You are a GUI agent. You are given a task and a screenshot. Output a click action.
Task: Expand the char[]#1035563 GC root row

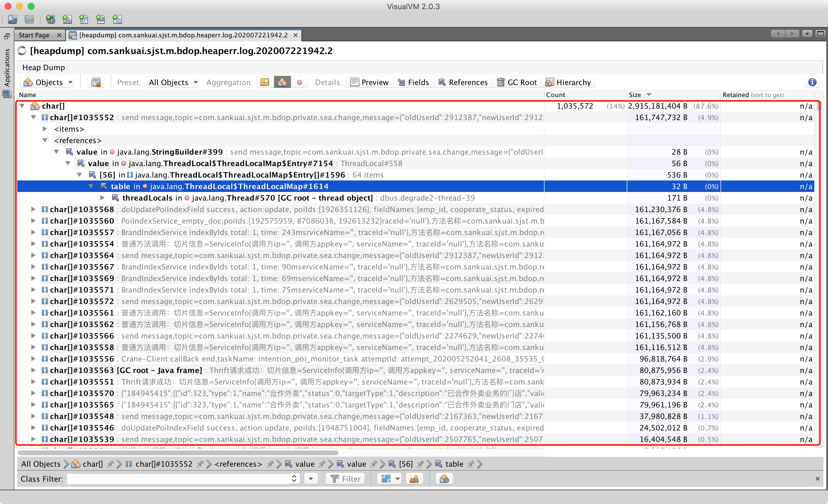click(33, 370)
